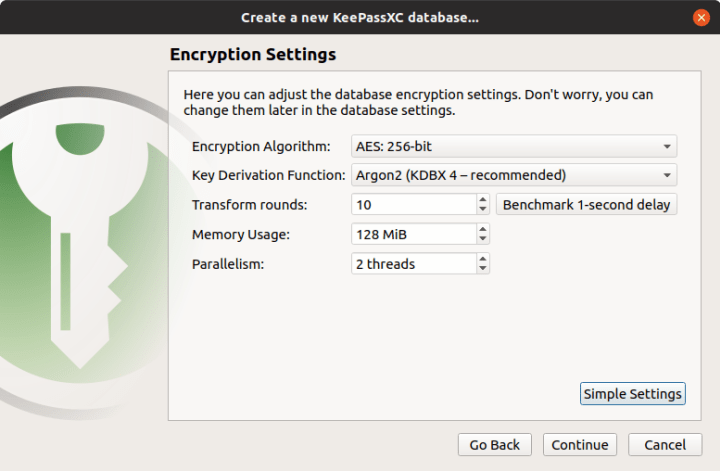Click the dialog title bar text
Viewport: 720px width, 471px height.
360,18
